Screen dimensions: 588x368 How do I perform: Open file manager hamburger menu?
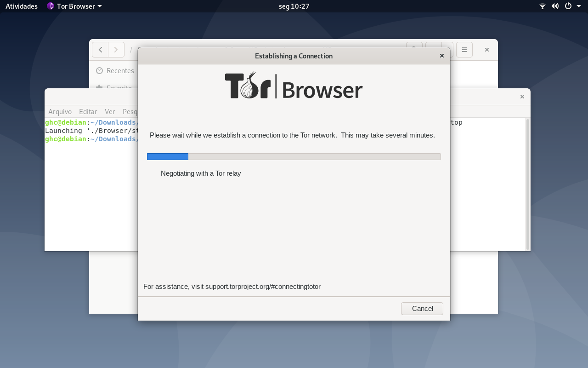[464, 50]
